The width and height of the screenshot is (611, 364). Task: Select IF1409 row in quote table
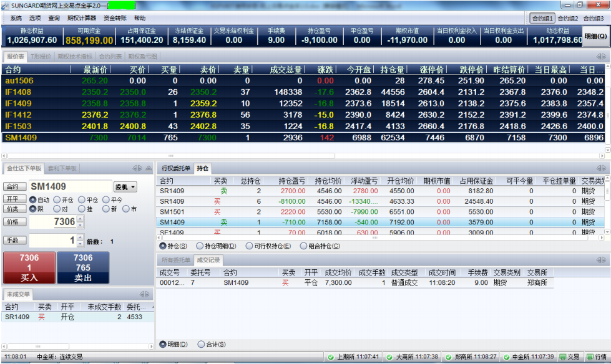303,103
